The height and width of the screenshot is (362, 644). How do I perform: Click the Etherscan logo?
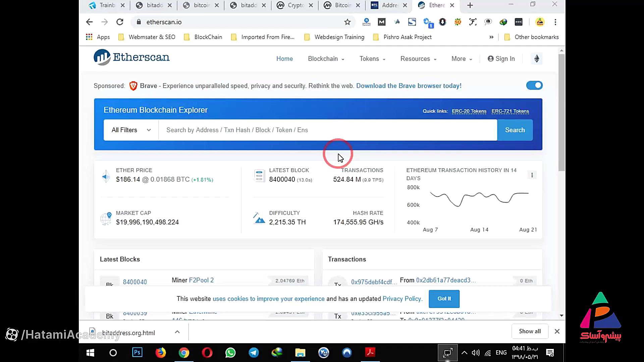coord(131,57)
